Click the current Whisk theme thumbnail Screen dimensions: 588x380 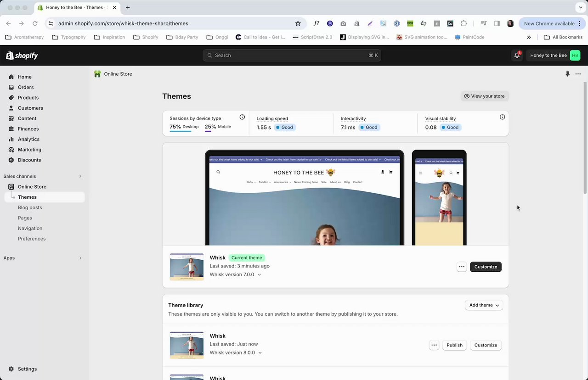pos(187,267)
